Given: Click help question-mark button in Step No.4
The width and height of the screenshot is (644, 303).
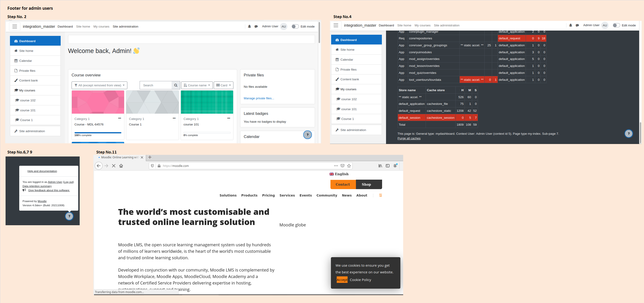Looking at the screenshot, I should [628, 134].
